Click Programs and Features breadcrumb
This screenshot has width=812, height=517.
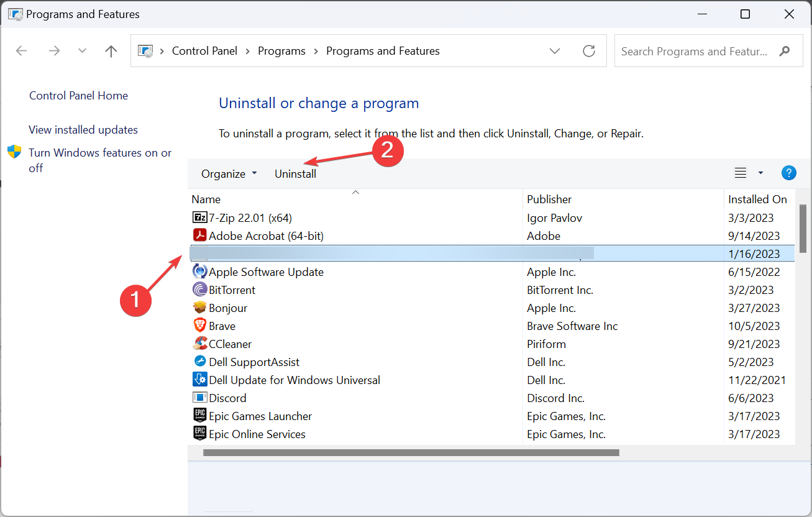click(383, 51)
